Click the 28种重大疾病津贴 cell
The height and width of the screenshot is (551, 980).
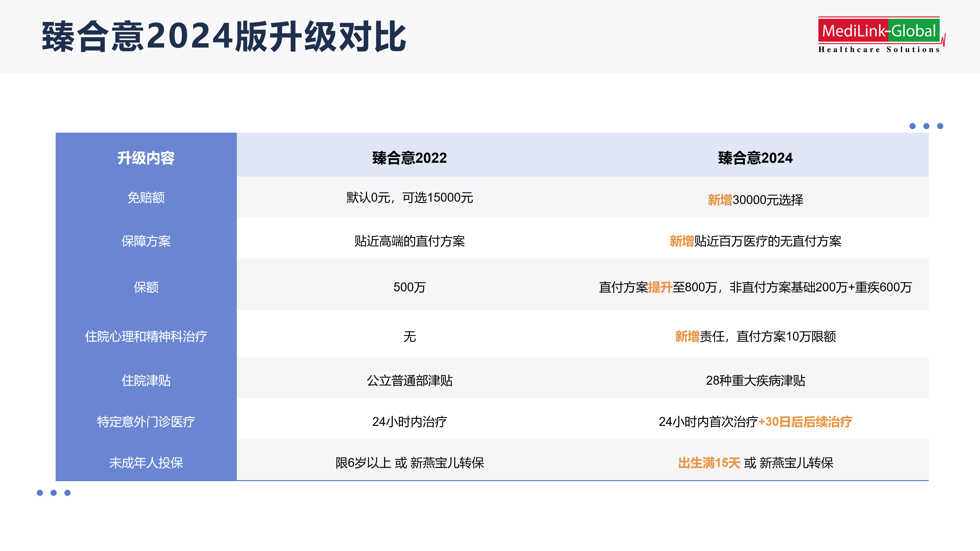point(755,381)
